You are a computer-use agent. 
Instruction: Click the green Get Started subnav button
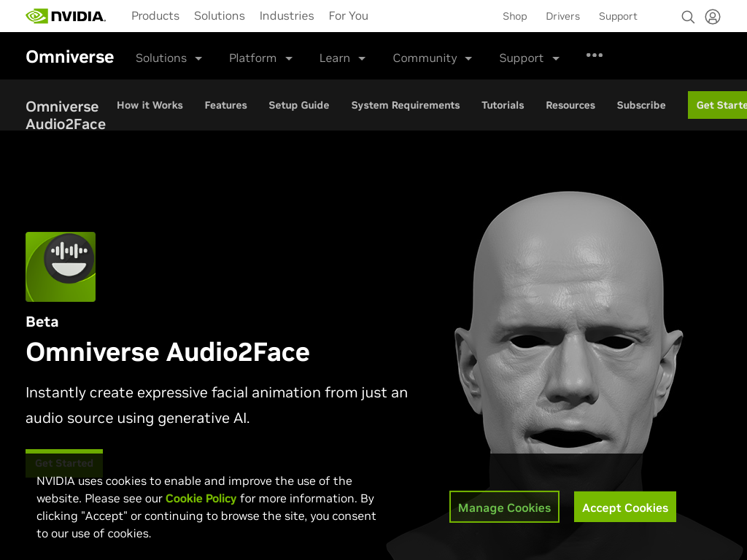coord(718,105)
